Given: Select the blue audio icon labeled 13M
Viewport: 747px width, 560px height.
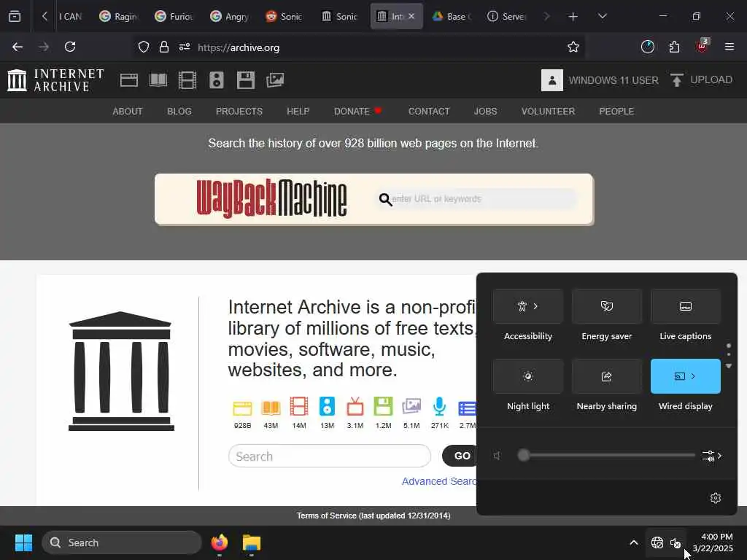Looking at the screenshot, I should click(328, 407).
